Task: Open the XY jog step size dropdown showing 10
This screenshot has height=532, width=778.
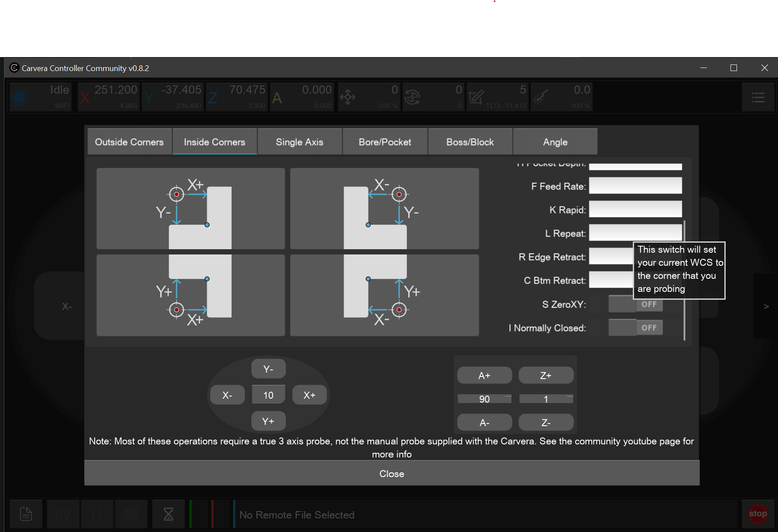Action: [268, 395]
